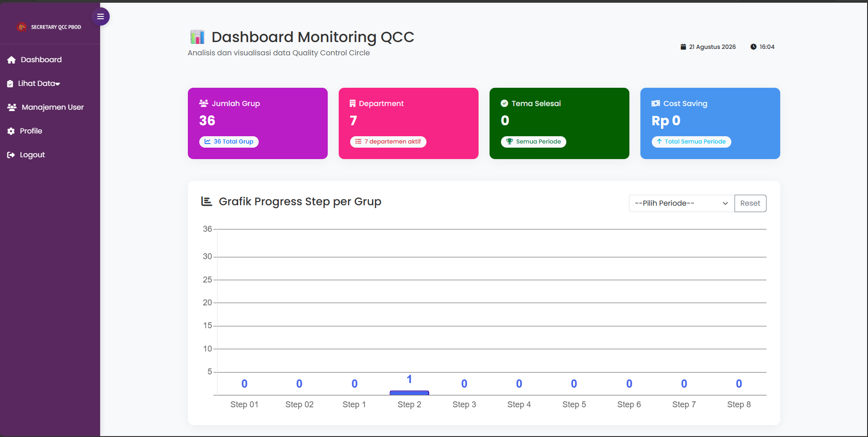Click the 21 Agustus 2026 date text
The image size is (868, 437).
(x=712, y=47)
